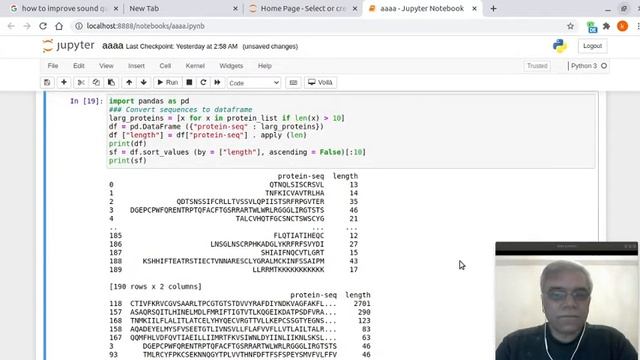Interrupt the kernel with stop icon
The width and height of the screenshot is (640, 360).
[189, 82]
